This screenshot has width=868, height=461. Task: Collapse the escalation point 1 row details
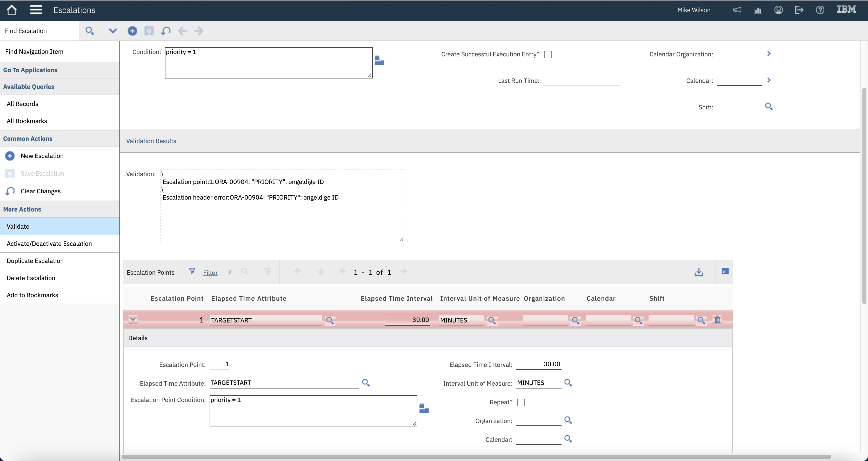click(133, 320)
